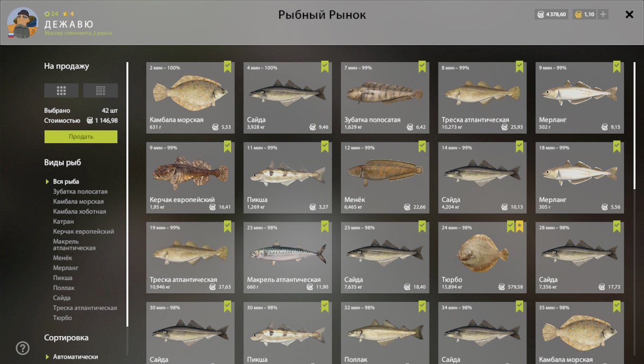Close the fish market window
This screenshot has width=644, height=364.
(629, 14)
